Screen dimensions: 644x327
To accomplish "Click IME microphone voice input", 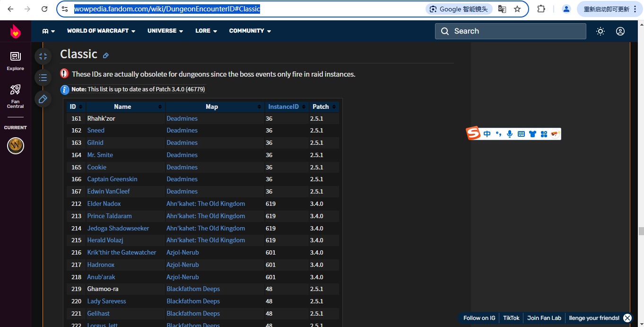I will pyautogui.click(x=510, y=134).
